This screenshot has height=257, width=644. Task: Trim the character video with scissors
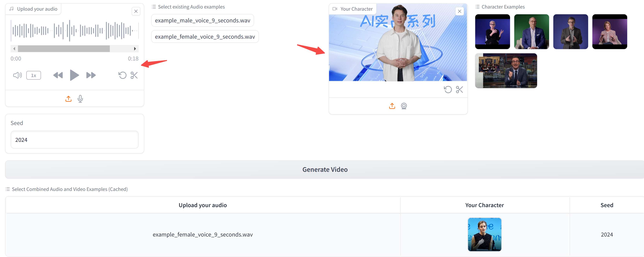tap(460, 90)
